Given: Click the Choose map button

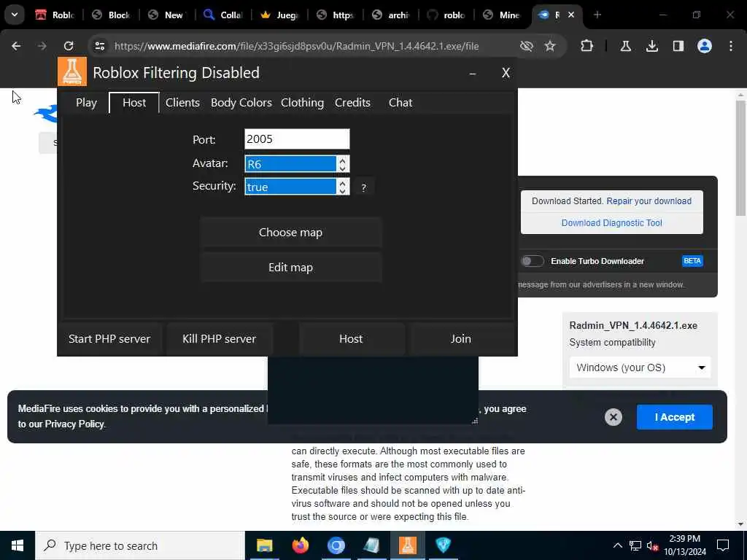Looking at the screenshot, I should click(290, 233).
